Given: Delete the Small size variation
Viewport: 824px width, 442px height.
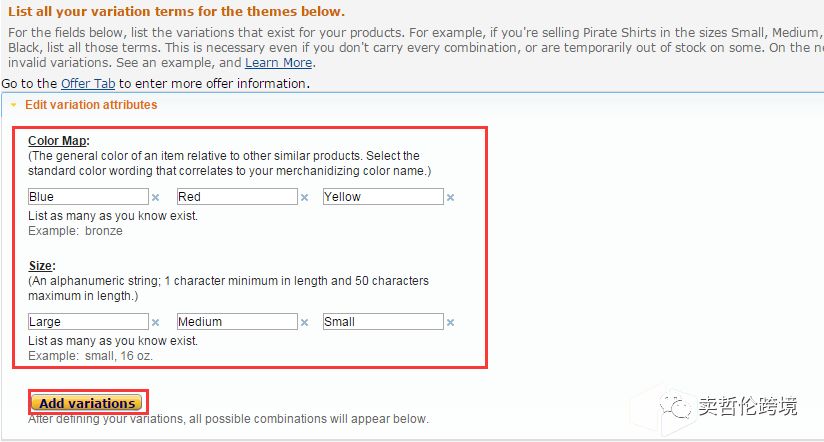Looking at the screenshot, I should pos(450,323).
